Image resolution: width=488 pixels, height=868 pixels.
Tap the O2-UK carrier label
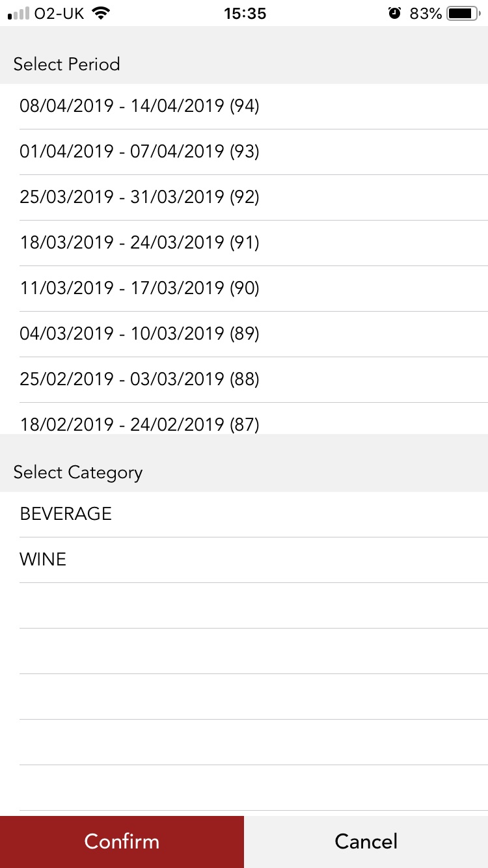pyautogui.click(x=60, y=13)
